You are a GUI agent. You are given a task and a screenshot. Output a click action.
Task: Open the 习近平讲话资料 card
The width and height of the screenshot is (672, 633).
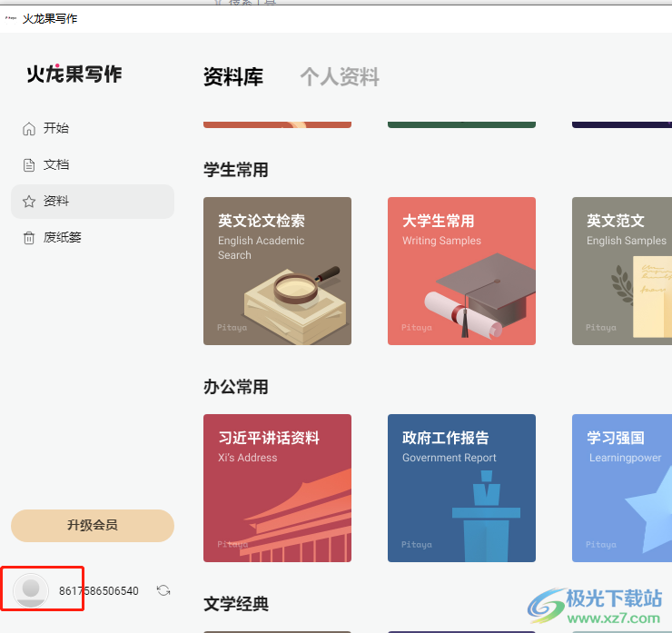[277, 488]
